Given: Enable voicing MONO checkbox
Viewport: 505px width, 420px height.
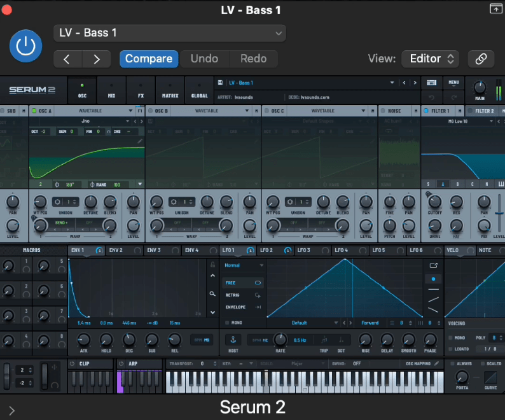Looking at the screenshot, I should (450, 337).
